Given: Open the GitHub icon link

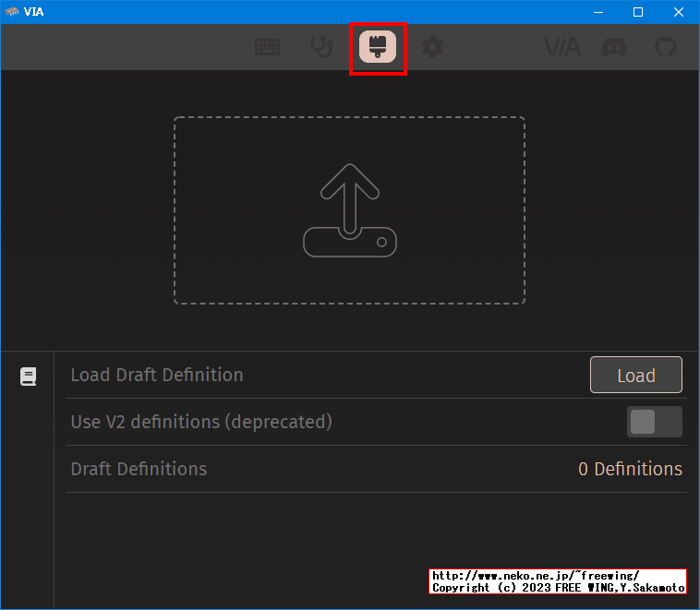Looking at the screenshot, I should click(666, 47).
